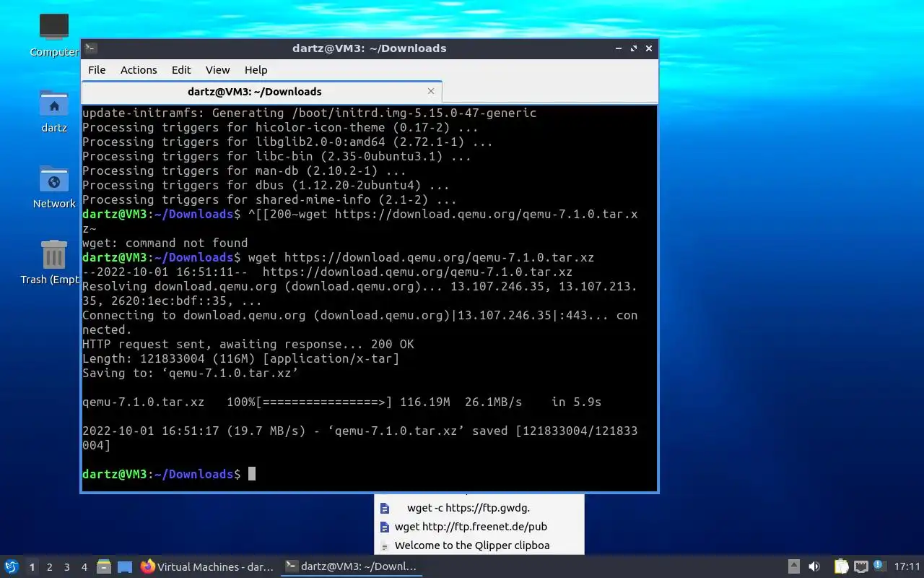Open the Computer desktop icon
The image size is (924, 578).
[x=54, y=36]
